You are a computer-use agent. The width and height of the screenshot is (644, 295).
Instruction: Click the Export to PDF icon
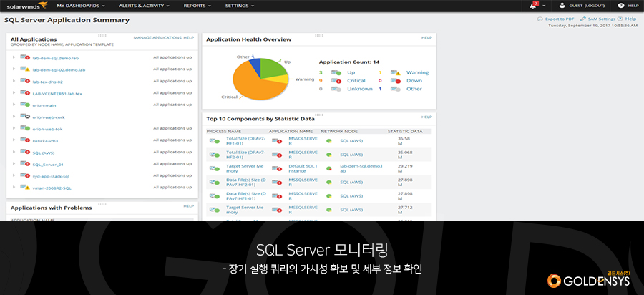click(x=540, y=19)
